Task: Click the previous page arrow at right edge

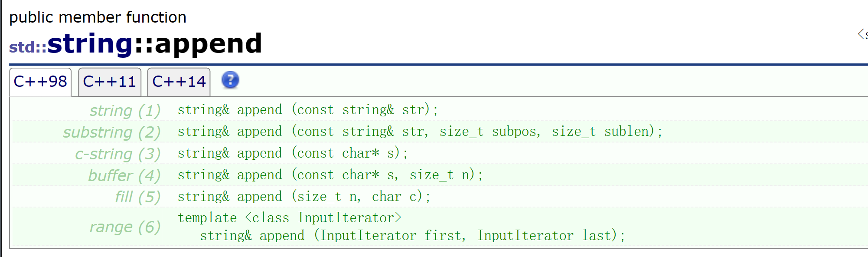Action: [862, 34]
